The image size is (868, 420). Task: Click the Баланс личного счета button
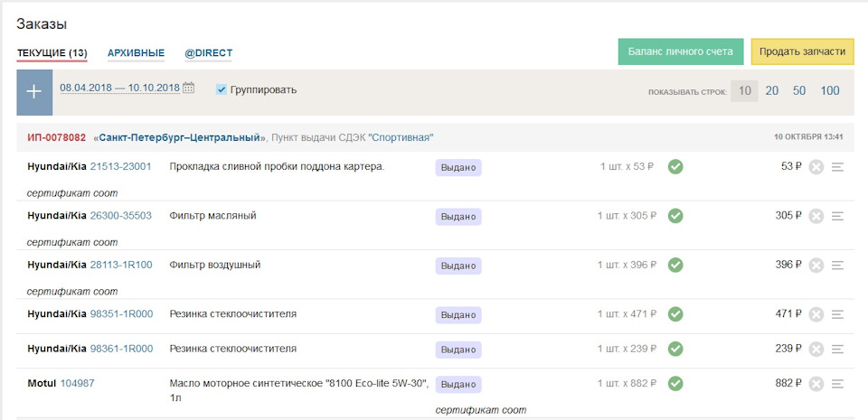(x=681, y=51)
